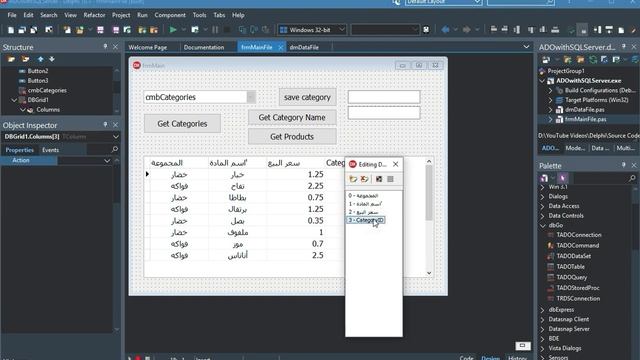Click the Delete Selected column icon in Editing dialog
Image resolution: width=640 pixels, height=360 pixels.
coord(364,179)
